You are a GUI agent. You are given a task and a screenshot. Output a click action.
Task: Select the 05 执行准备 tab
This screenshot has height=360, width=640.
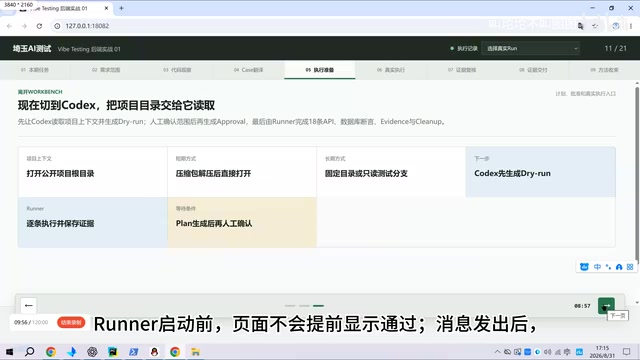(x=320, y=70)
